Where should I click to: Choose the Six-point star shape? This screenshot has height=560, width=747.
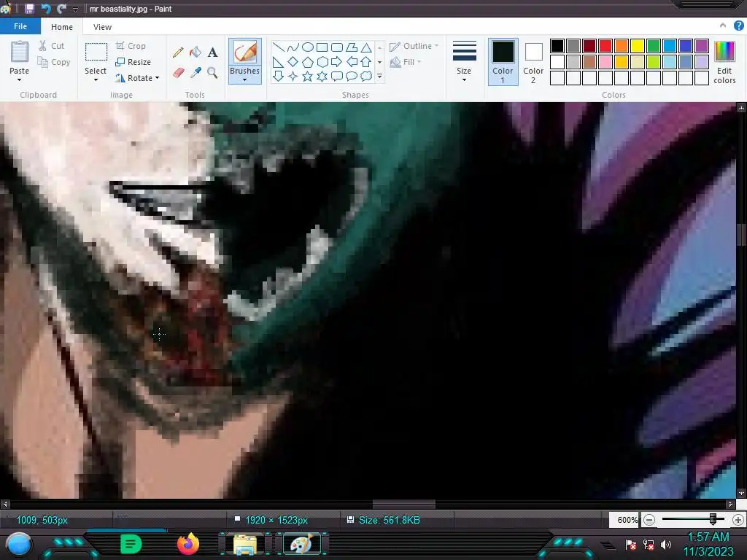[322, 76]
